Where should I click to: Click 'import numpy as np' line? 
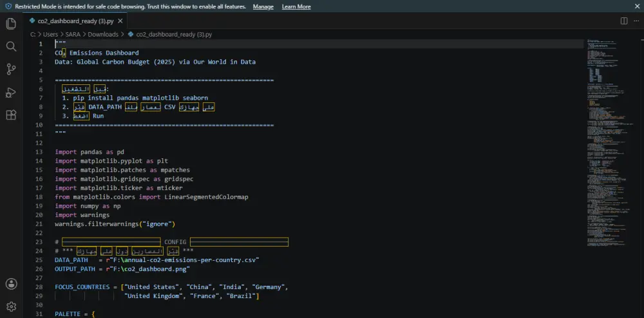(x=88, y=206)
